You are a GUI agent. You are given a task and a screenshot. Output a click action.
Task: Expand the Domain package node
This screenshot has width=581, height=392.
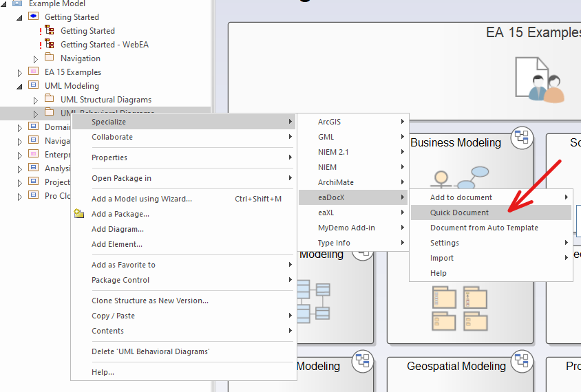tap(19, 128)
